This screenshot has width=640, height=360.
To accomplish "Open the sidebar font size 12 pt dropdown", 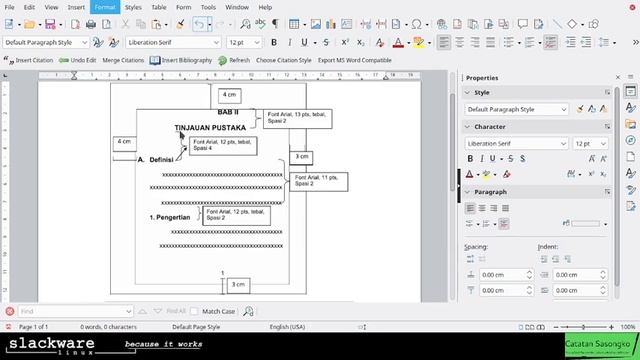I will (x=603, y=144).
